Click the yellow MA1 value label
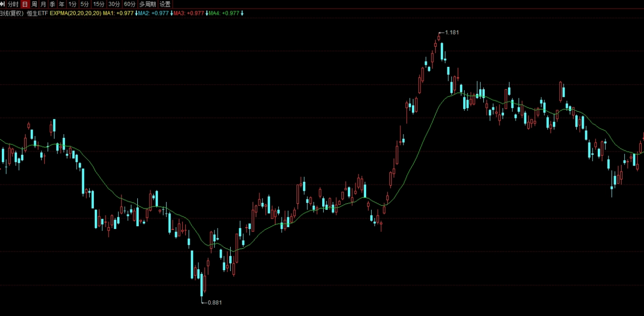This screenshot has width=644, height=316. click(118, 13)
